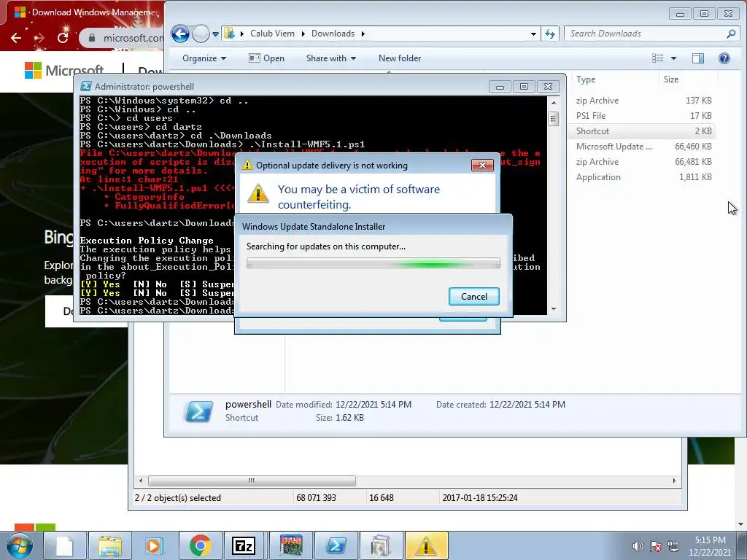Sort by the Size column header
The height and width of the screenshot is (560, 747).
(671, 79)
